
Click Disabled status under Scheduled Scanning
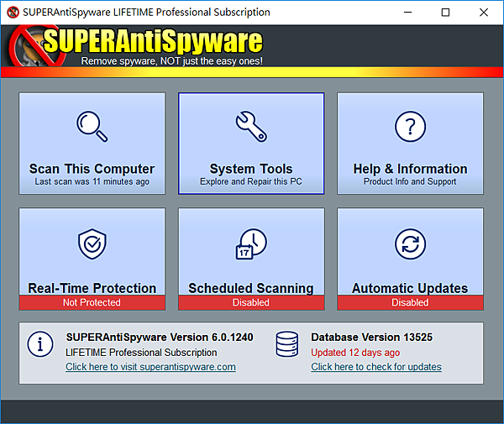[251, 302]
